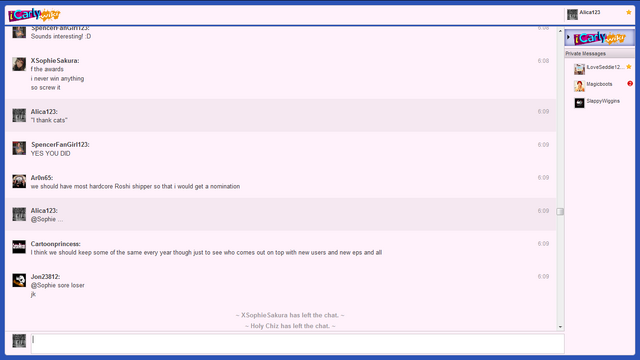This screenshot has height=360, width=640.
Task: Click the star icon next to ILoveSeddie12
Action: pos(629,67)
